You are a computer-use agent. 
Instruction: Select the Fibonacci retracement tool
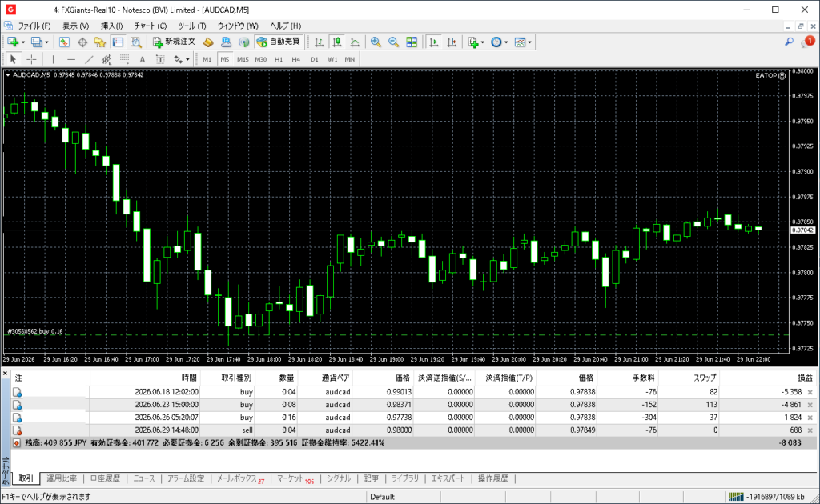[x=124, y=59]
